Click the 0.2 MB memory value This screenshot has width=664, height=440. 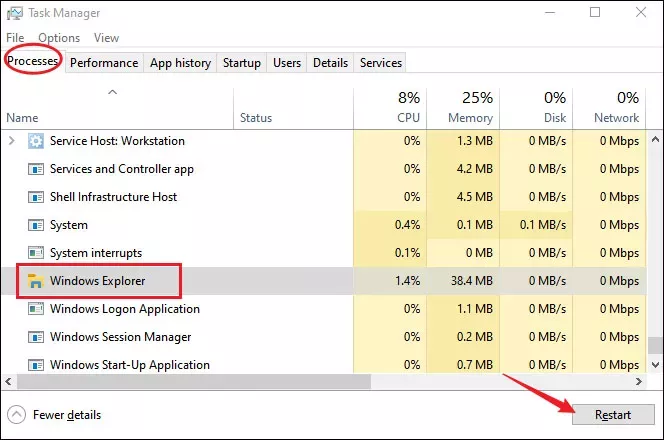[475, 337]
